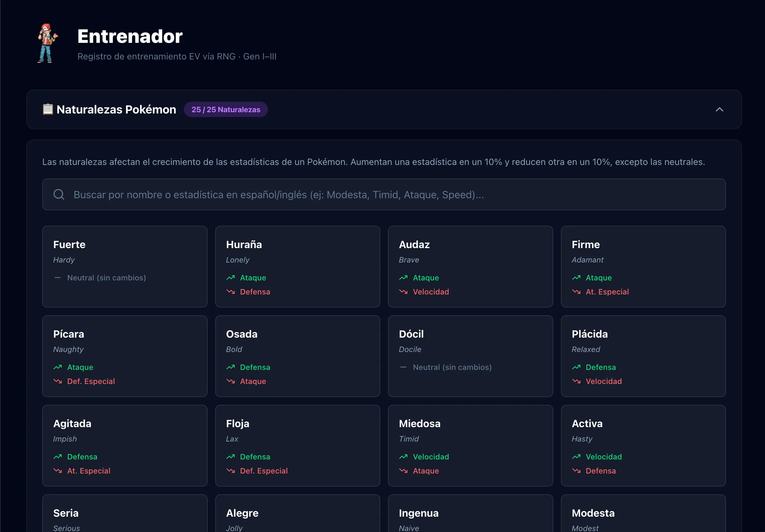Click the down-trend At. Especial icon in Agitada
765x532 pixels.
[x=58, y=470]
